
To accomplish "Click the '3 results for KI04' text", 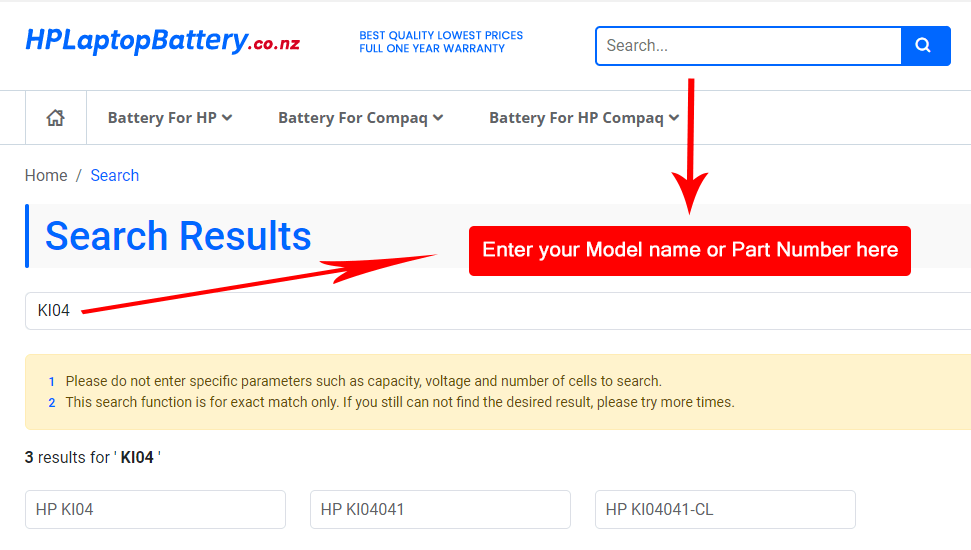I will pos(93,458).
